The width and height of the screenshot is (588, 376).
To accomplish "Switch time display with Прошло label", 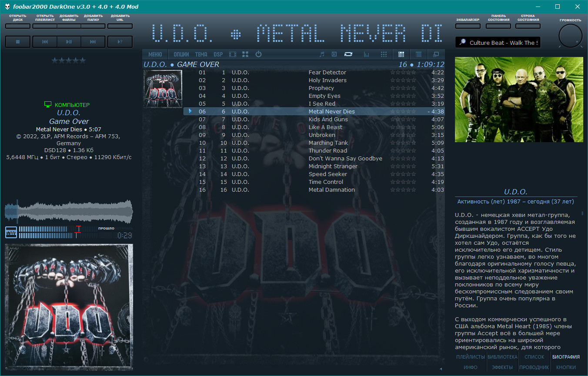I will (x=106, y=228).
